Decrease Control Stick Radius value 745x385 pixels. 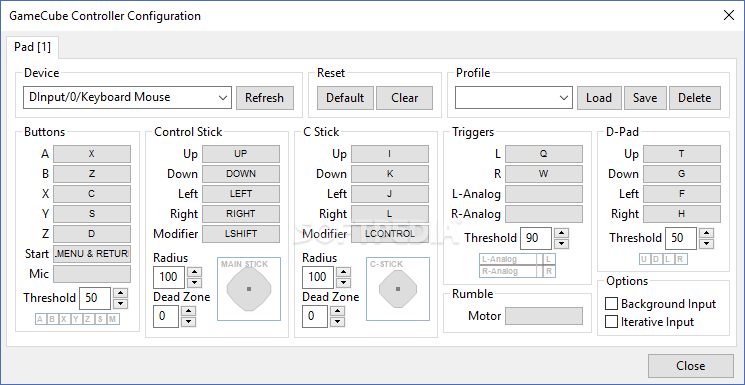[195, 283]
